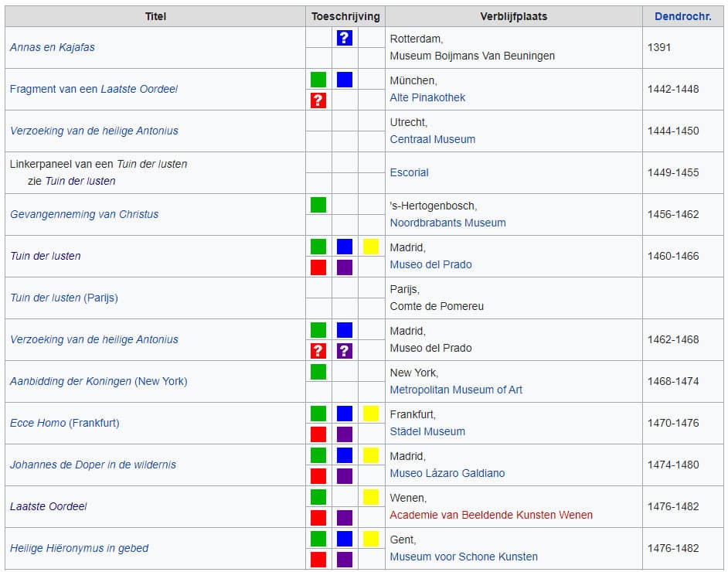Click green square in Gevangenneming van Christus row
This screenshot has width=728, height=572.
[318, 205]
